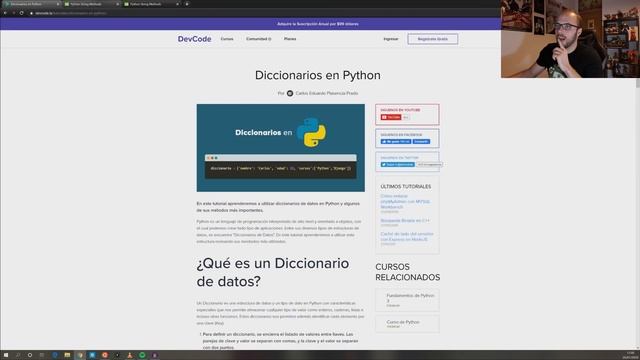The height and width of the screenshot is (360, 640).
Task: Click the Registrate Gratis button
Action: pos(433,39)
